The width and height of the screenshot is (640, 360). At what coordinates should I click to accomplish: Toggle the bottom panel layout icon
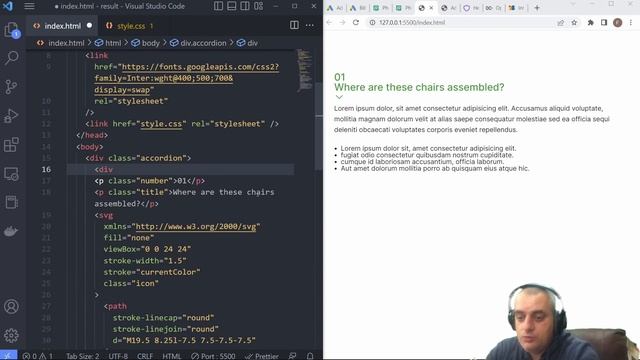click(x=231, y=6)
